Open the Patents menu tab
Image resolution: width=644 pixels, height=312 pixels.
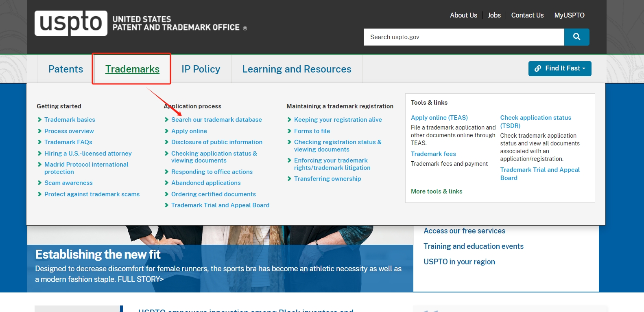click(65, 69)
